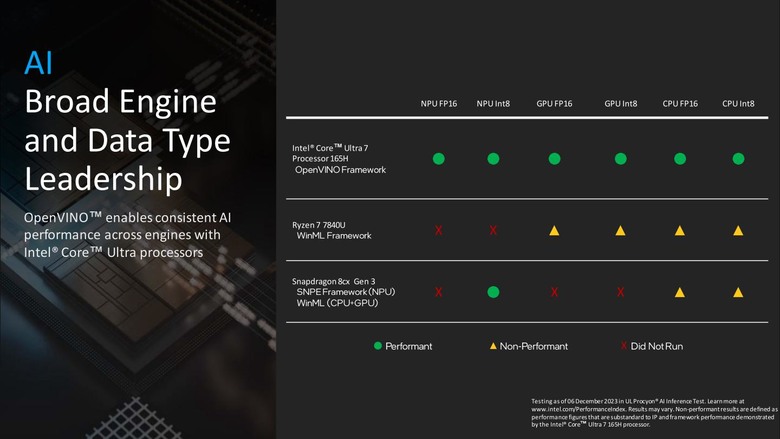This screenshot has height=439, width=780.
Task: Click the SNPE Framework (NPU) text
Action: coord(346,292)
